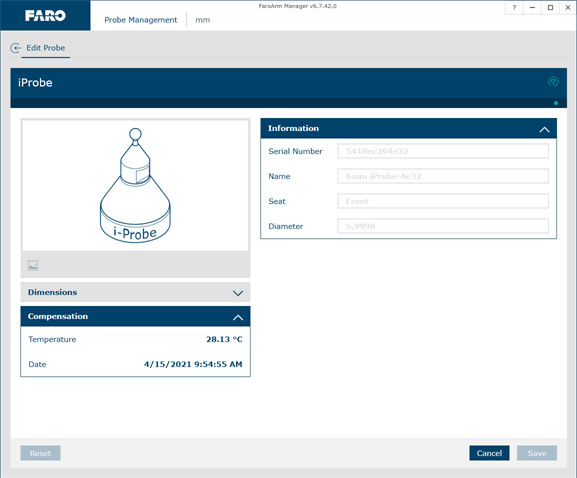Click the Seat label
The image size is (577, 478).
[277, 201]
